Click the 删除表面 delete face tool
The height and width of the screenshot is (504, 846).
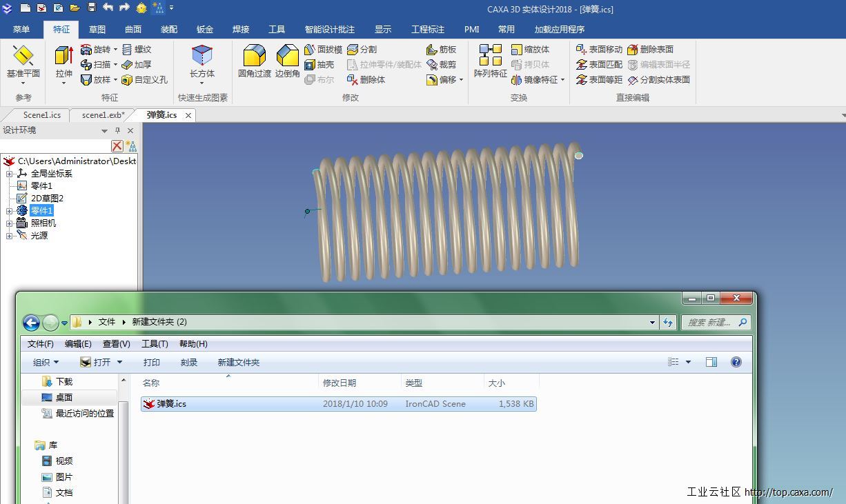tap(650, 50)
